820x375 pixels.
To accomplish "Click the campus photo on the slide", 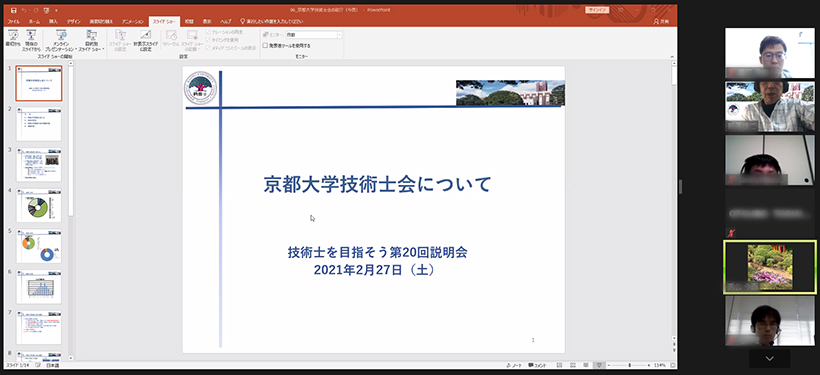I will 510,93.
